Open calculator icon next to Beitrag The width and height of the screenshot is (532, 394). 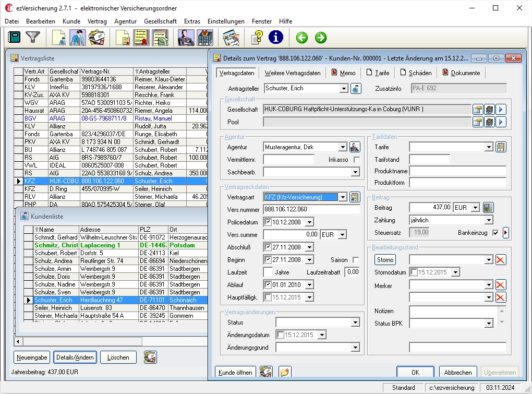[x=488, y=208]
